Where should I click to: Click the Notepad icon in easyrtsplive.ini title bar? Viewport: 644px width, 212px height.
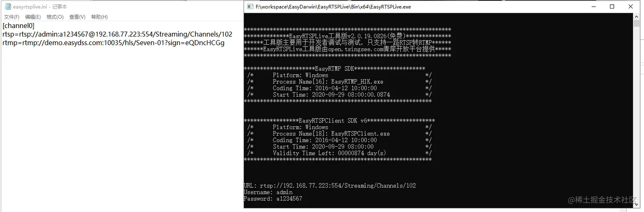coord(8,7)
